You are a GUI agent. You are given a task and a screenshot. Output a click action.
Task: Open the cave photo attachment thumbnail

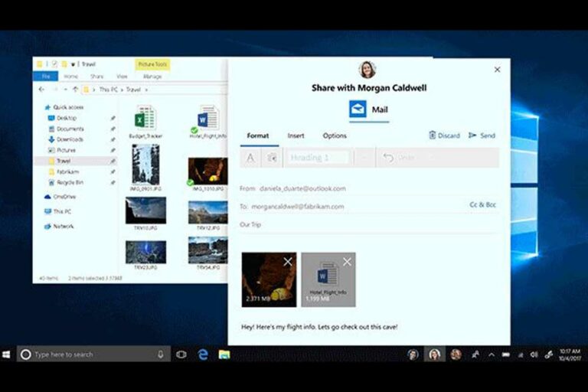(269, 280)
